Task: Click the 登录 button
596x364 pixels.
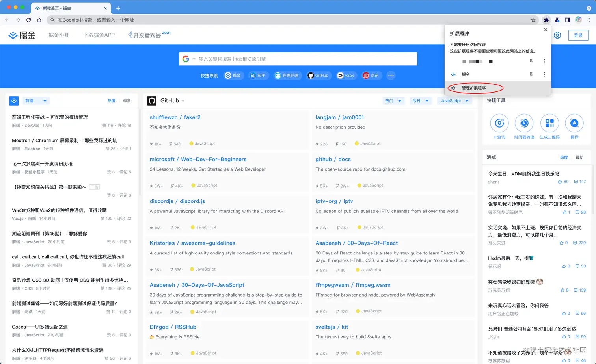Action: pos(578,35)
